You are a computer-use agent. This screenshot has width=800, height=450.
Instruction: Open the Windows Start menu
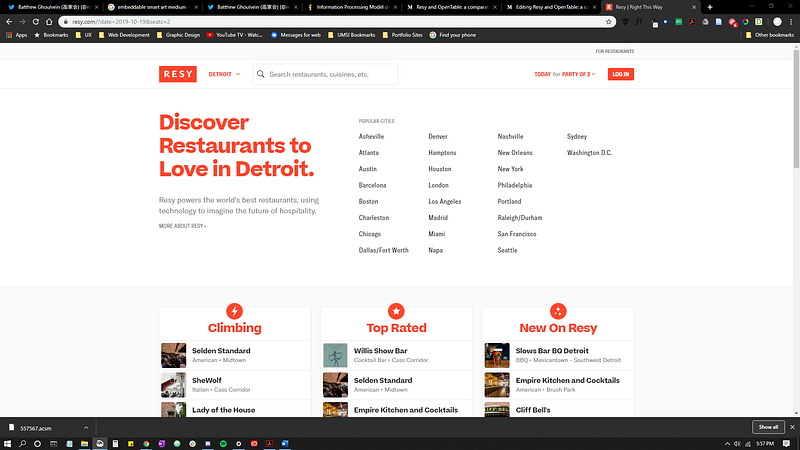8,443
